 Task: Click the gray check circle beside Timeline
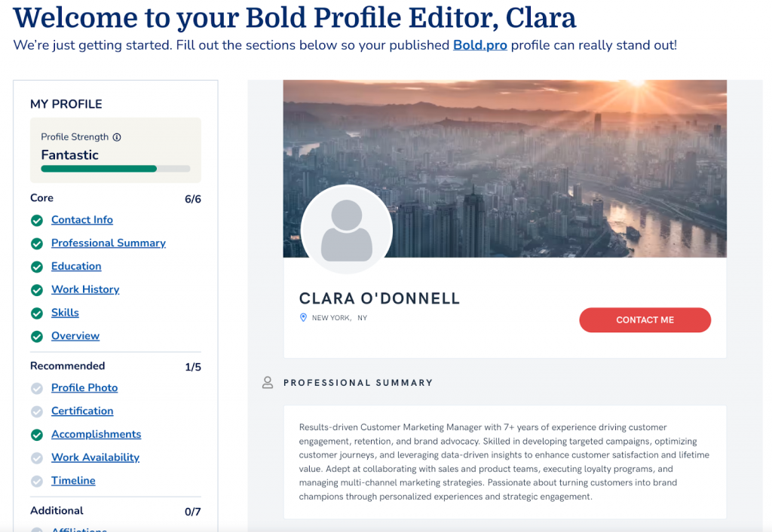pos(36,482)
